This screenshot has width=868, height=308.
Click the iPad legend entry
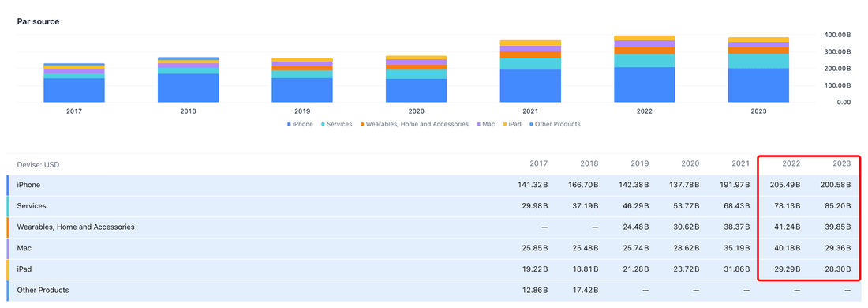(x=512, y=124)
